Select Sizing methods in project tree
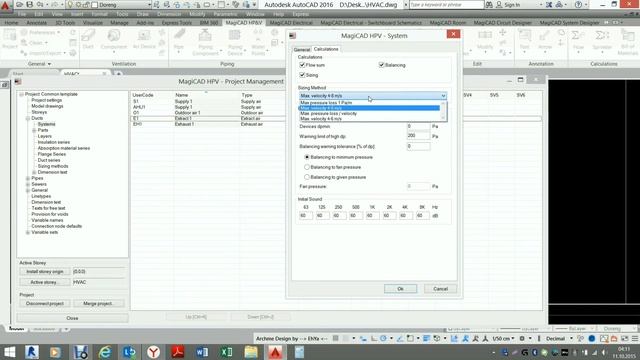 click(53, 167)
